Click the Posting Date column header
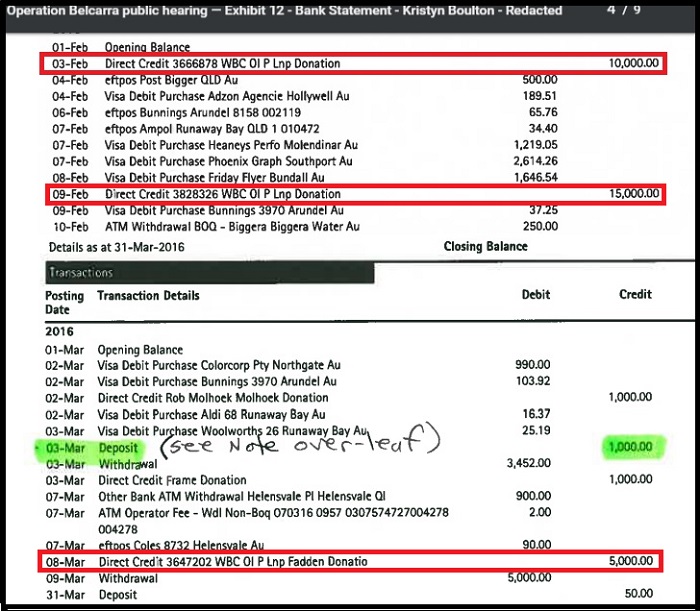 [x=64, y=303]
